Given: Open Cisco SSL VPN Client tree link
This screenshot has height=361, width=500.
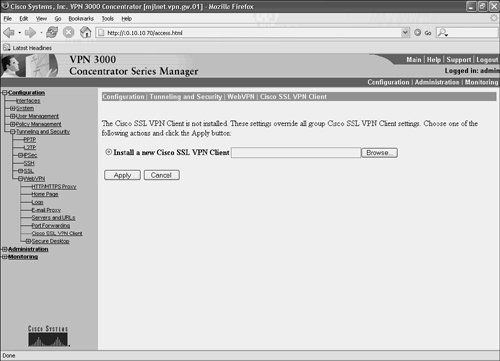Looking at the screenshot, I should [x=57, y=233].
